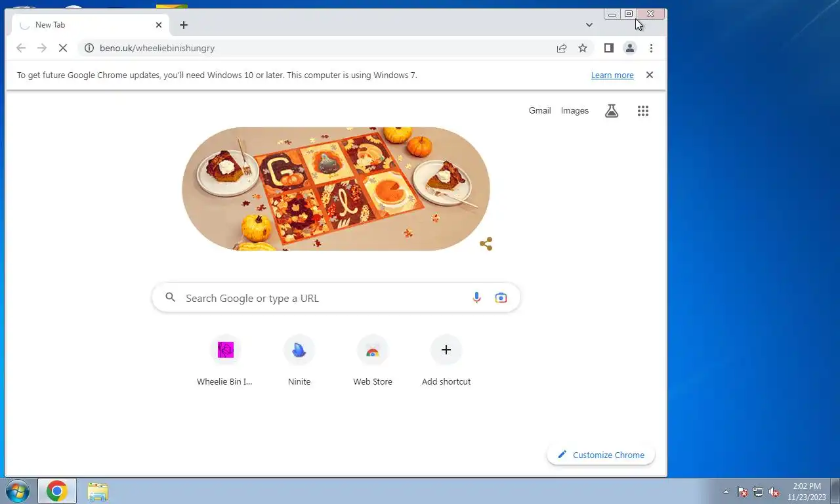Bookmark this tab with star icon
The height and width of the screenshot is (504, 840).
tap(583, 48)
